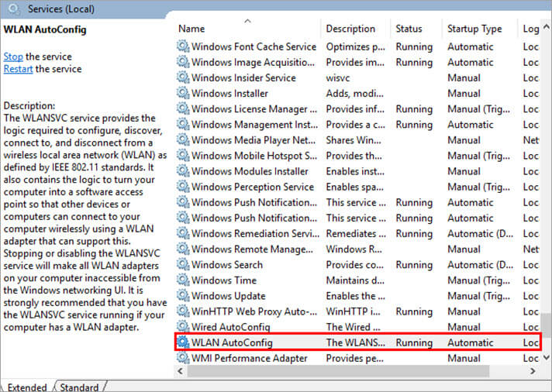Select the Windows Insider Service name

pyautogui.click(x=243, y=77)
